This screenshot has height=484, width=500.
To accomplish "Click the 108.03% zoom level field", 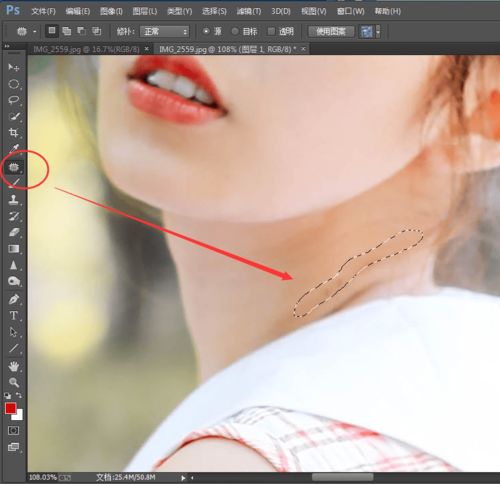I will (x=43, y=477).
